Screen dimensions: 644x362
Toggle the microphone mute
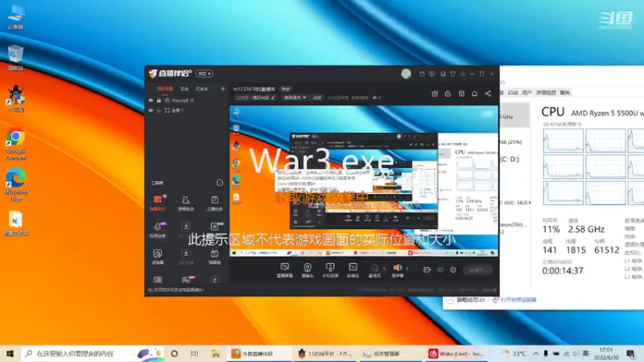(x=374, y=270)
